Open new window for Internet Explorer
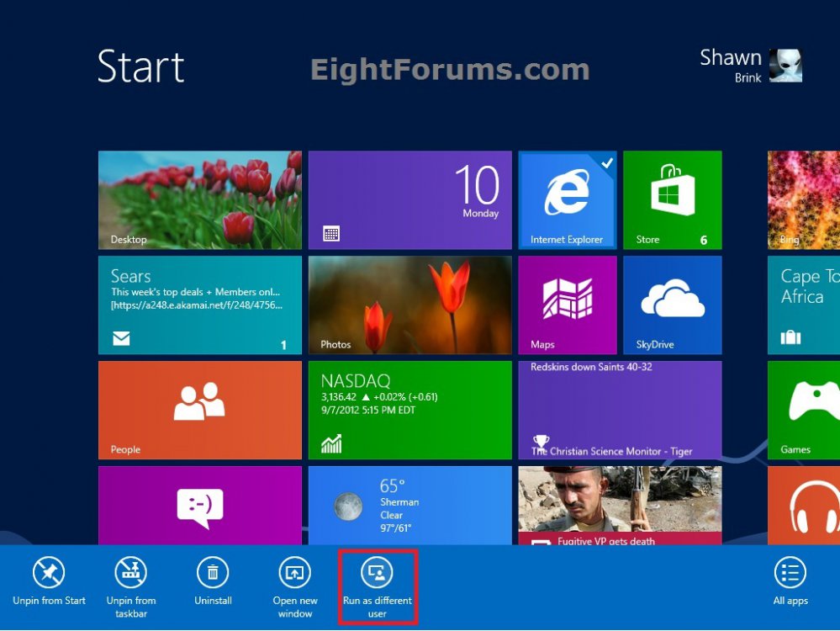This screenshot has height=631, width=840. [295, 573]
